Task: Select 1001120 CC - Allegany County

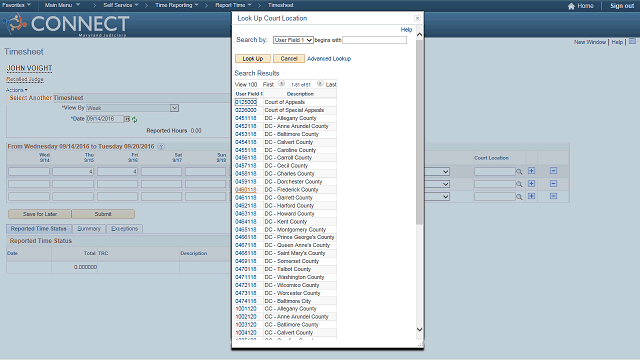Action: click(246, 309)
